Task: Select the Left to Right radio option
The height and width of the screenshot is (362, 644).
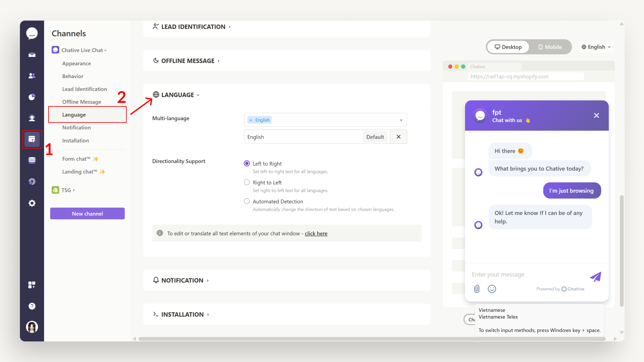Action: [247, 164]
